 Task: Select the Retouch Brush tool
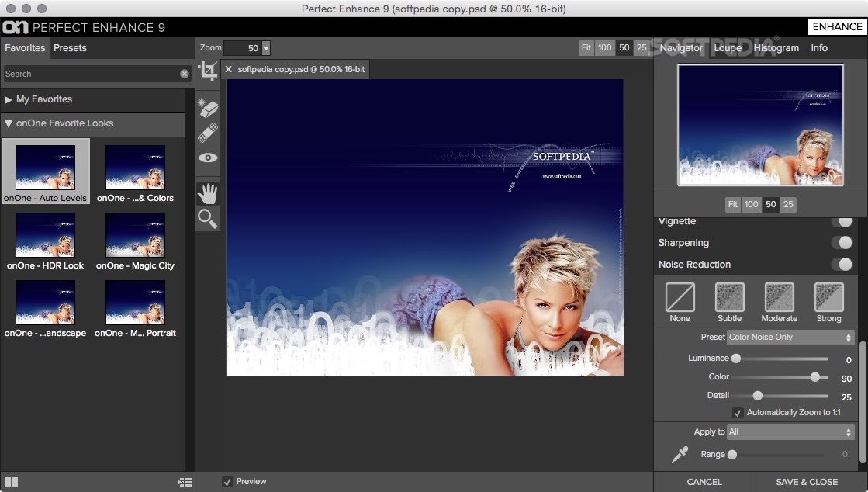point(208,132)
